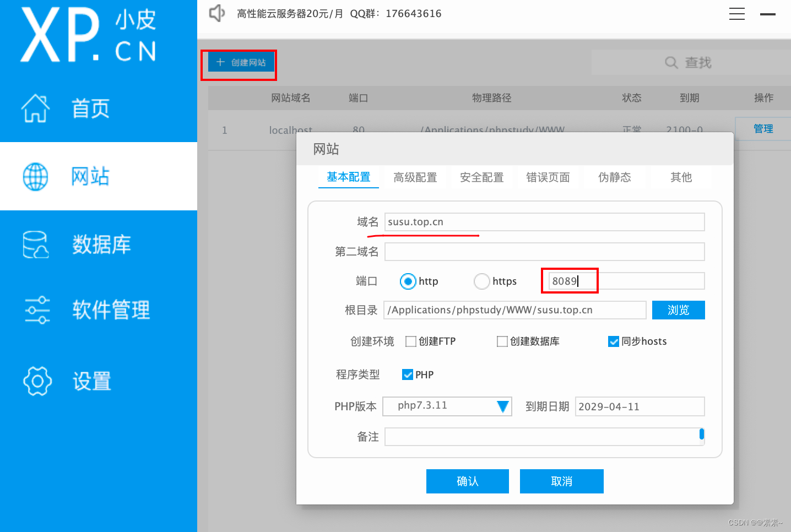Click 管理 button for localhost row

763,129
